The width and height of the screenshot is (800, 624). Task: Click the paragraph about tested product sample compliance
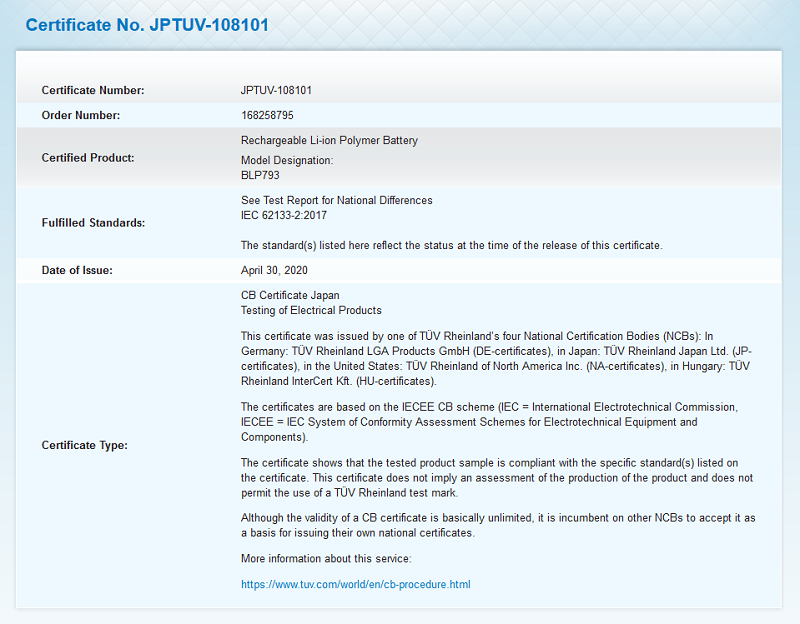[x=497, y=478]
